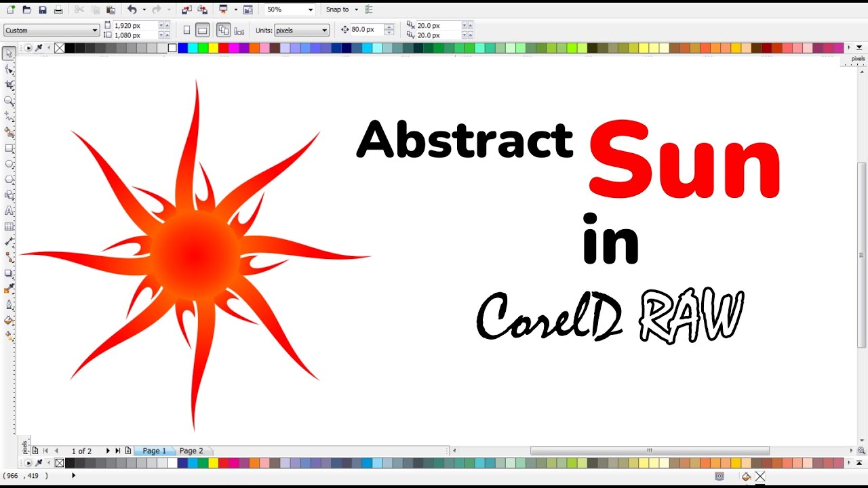This screenshot has width=868, height=488.
Task: Set page orientation to Portrait
Action: [x=186, y=30]
